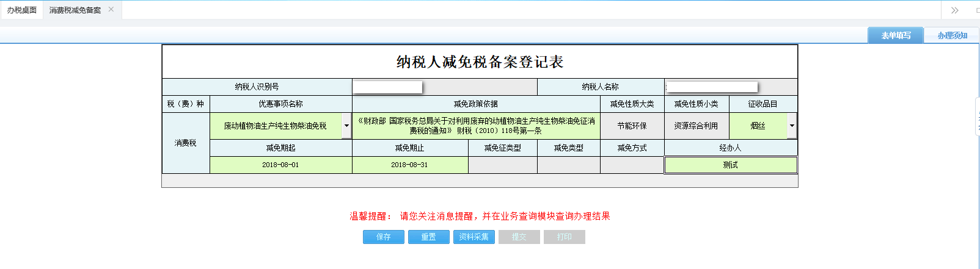
Task: Switch to the 办理须知 tab
Action: pos(952,35)
